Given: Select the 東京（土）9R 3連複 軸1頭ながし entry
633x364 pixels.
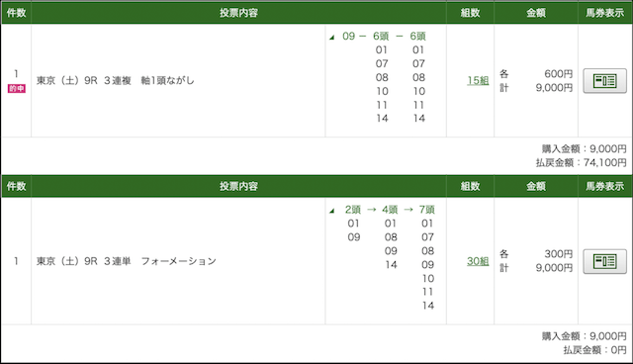Looking at the screenshot, I should tap(116, 81).
